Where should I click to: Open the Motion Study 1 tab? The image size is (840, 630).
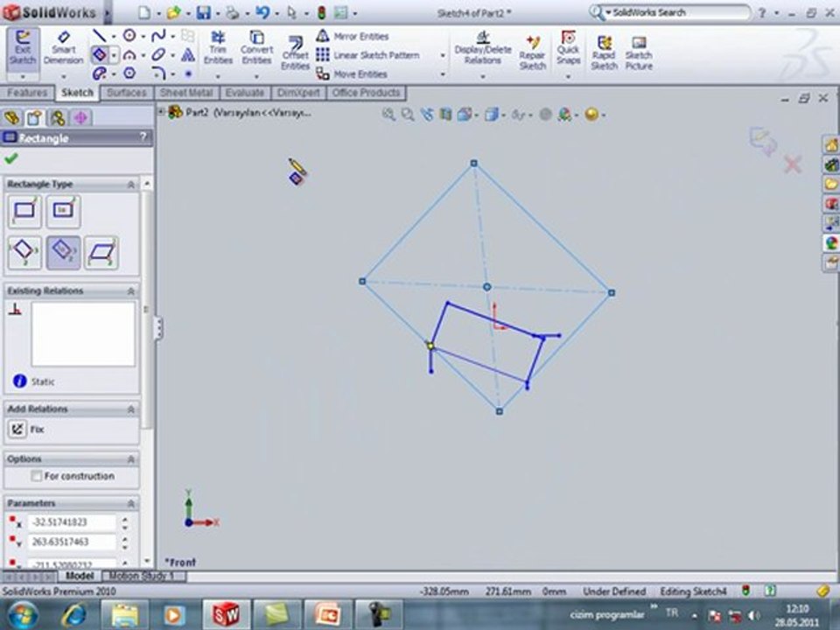pyautogui.click(x=142, y=576)
